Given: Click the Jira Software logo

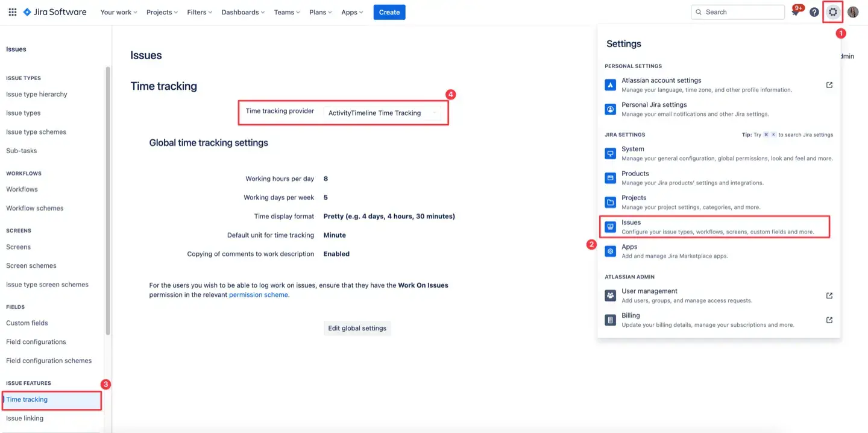Looking at the screenshot, I should coord(54,11).
